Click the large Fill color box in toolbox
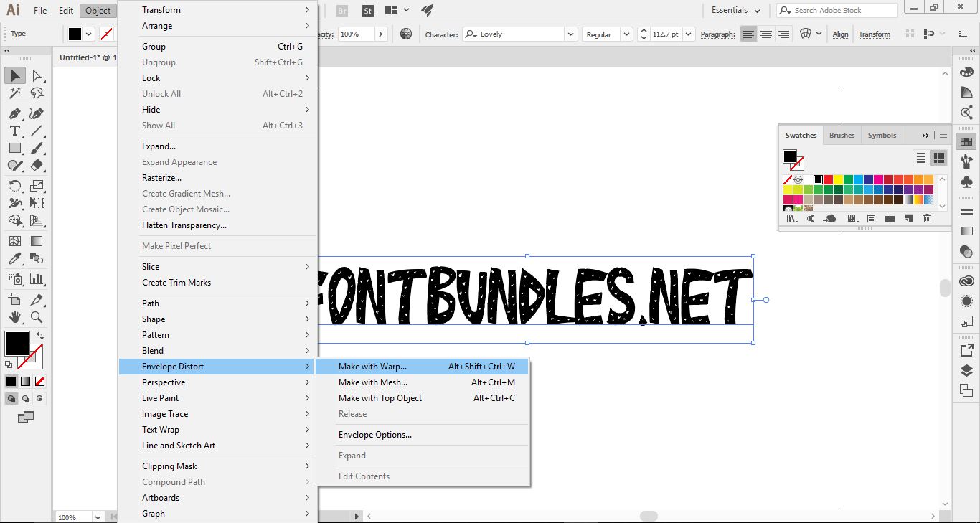 coord(17,344)
